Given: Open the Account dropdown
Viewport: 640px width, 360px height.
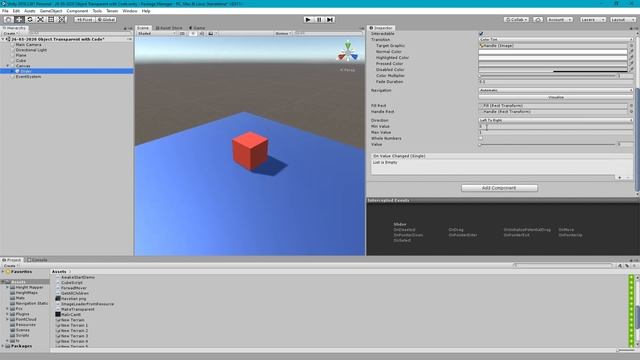Looking at the screenshot, I should [560, 20].
